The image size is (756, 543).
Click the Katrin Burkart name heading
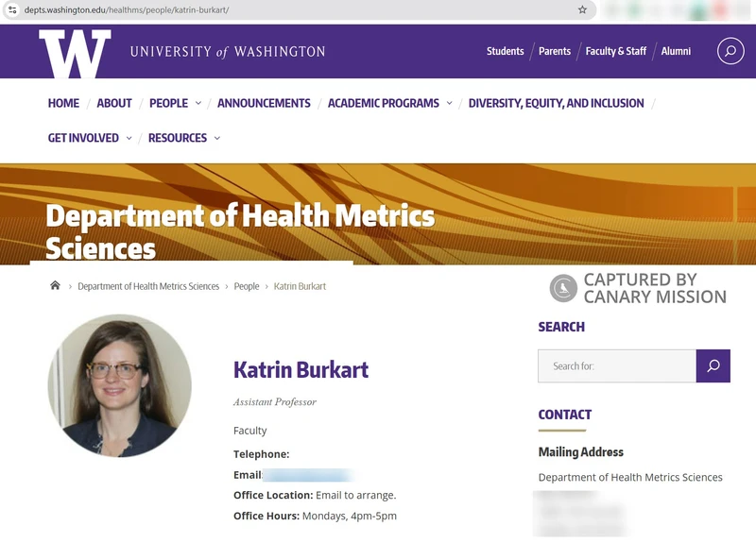coord(301,369)
